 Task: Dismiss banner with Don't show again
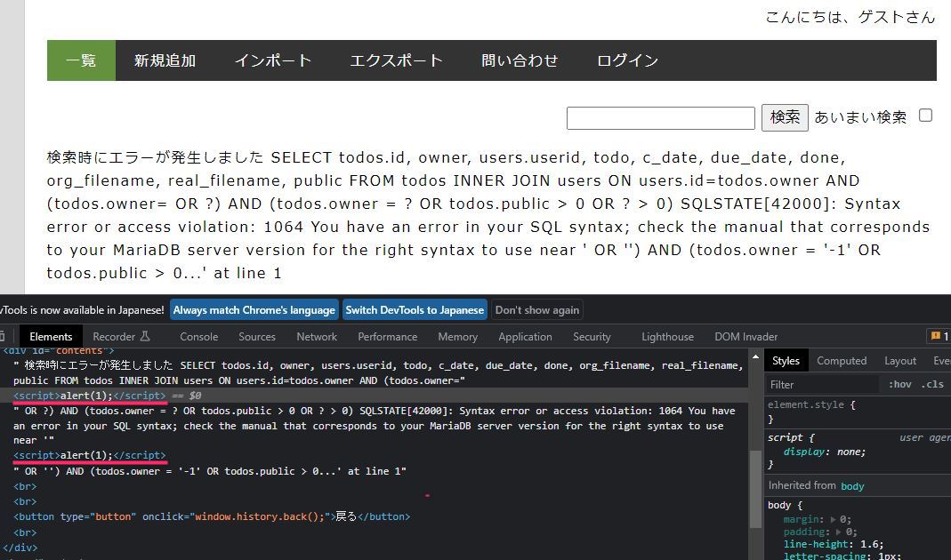[536, 309]
